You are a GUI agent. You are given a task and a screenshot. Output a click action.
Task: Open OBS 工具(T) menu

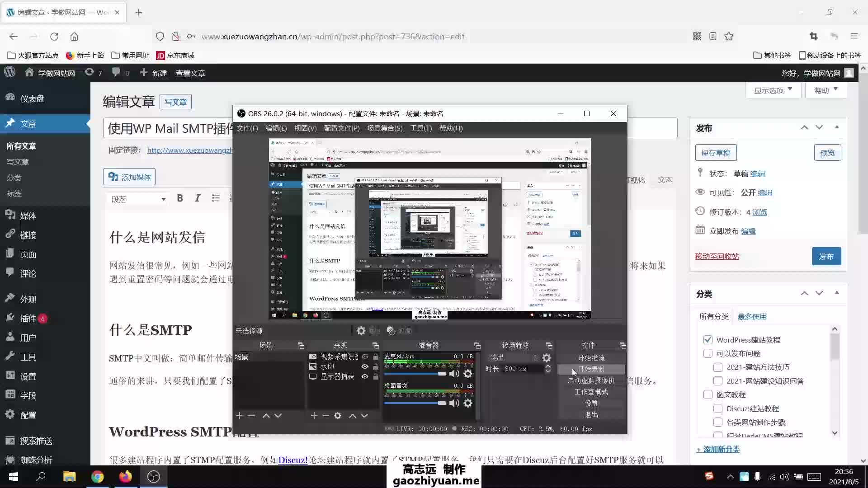(421, 128)
